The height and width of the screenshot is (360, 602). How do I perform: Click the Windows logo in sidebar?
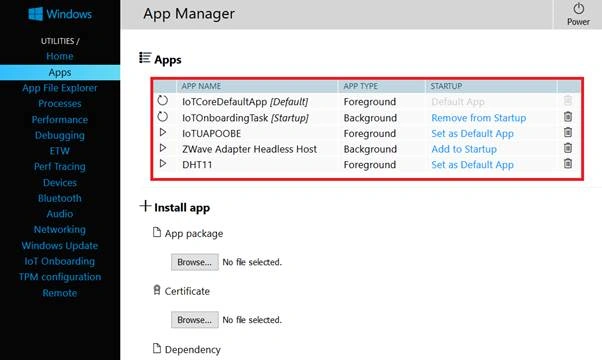click(35, 14)
